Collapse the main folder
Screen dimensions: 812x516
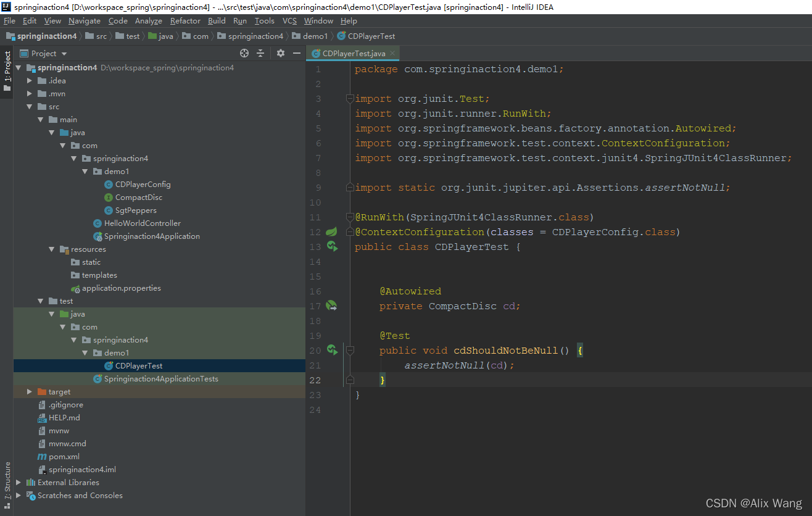[41, 120]
